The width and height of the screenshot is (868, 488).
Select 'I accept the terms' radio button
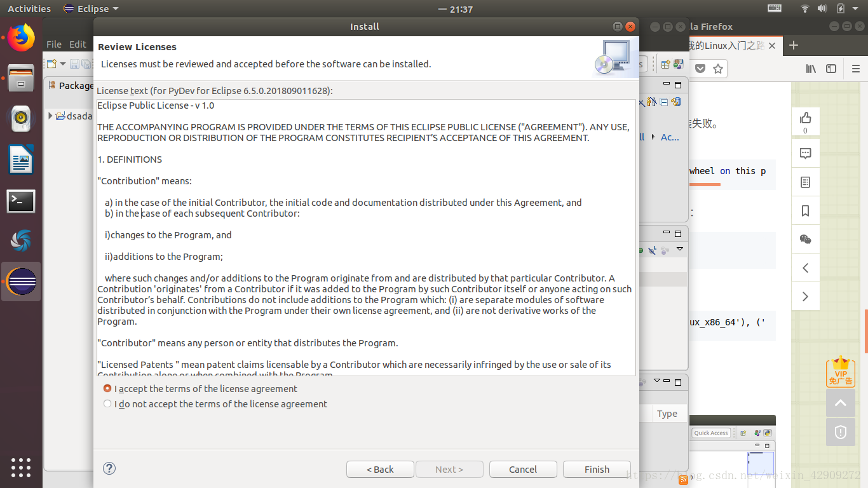pos(107,388)
